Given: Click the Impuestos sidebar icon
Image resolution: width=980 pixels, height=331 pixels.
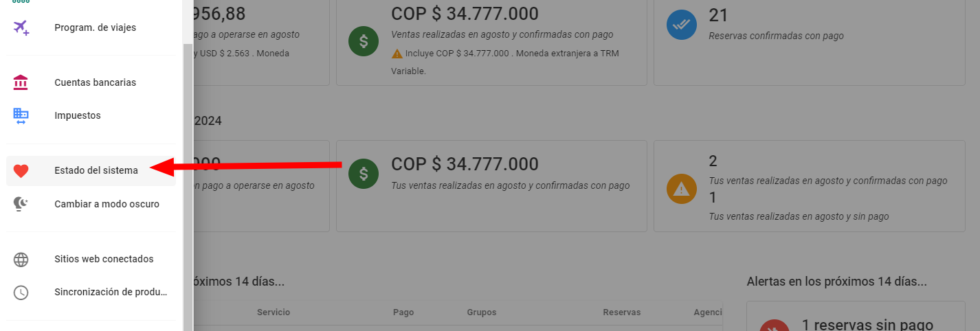Looking at the screenshot, I should (21, 115).
